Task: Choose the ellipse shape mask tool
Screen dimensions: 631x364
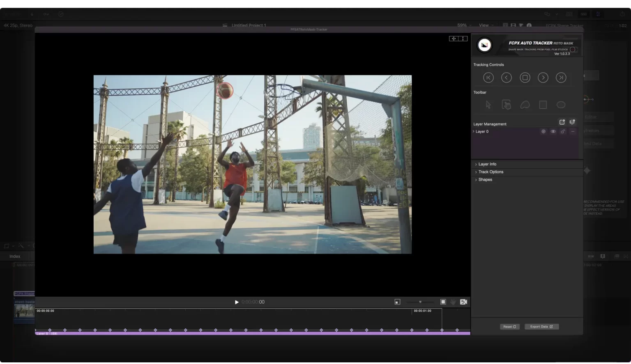Action: coord(561,105)
